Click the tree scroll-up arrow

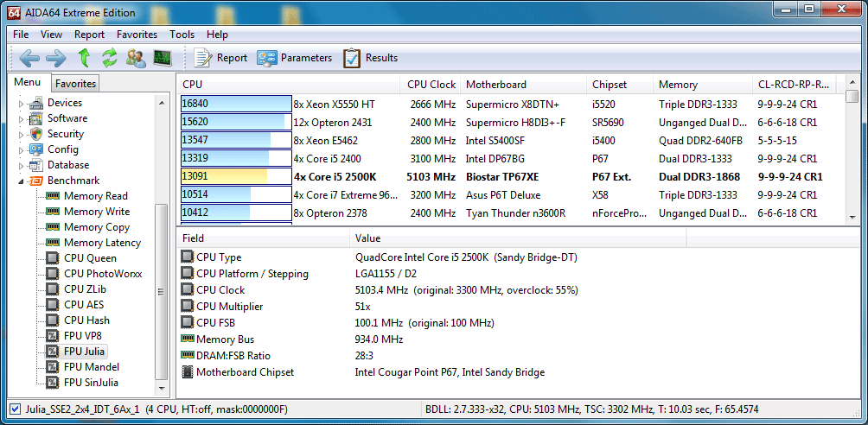click(161, 103)
